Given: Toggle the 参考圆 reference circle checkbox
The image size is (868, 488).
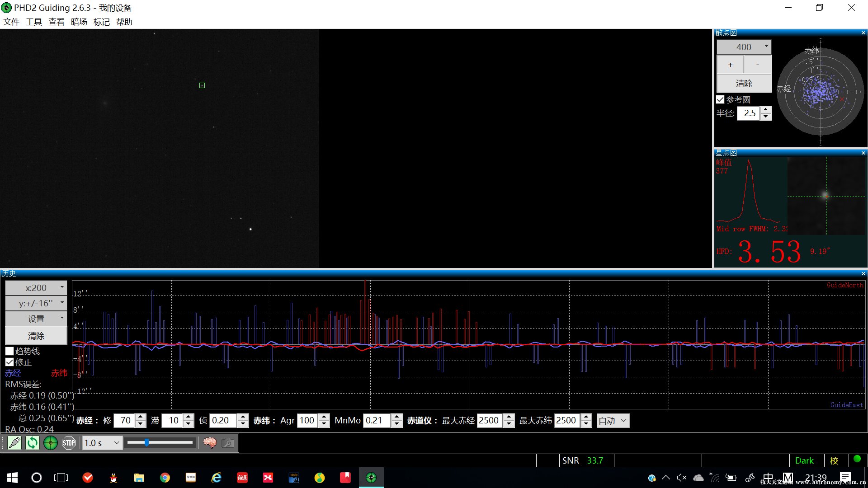Looking at the screenshot, I should [721, 99].
